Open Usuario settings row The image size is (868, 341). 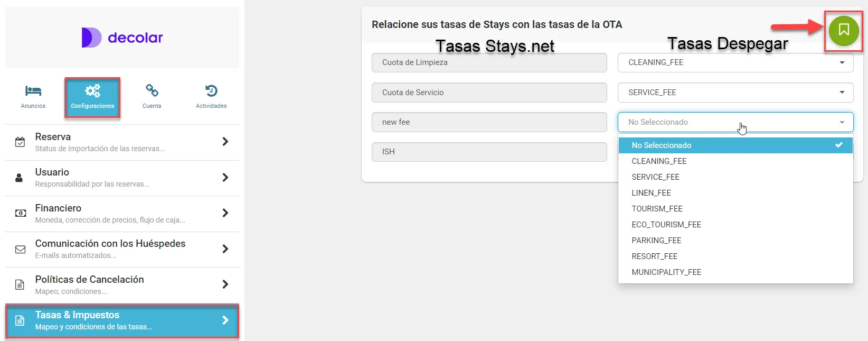[122, 178]
